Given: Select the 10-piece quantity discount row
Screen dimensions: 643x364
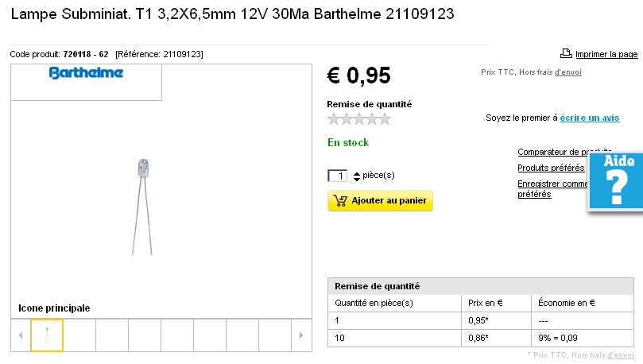Looking at the screenshot, I should 480,338.
